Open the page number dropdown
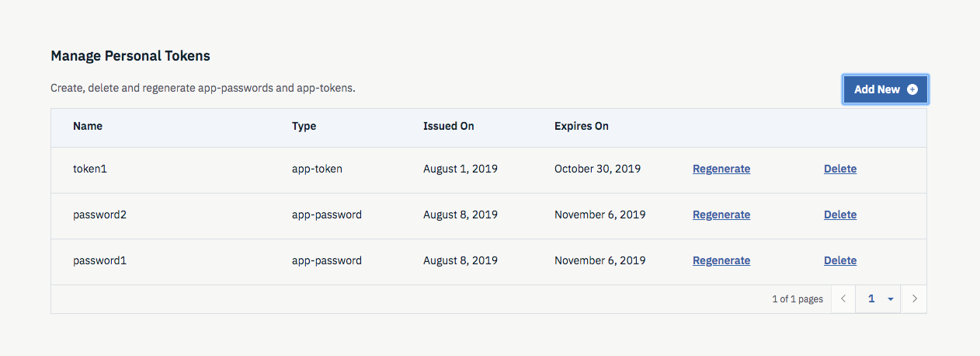 pyautogui.click(x=881, y=299)
